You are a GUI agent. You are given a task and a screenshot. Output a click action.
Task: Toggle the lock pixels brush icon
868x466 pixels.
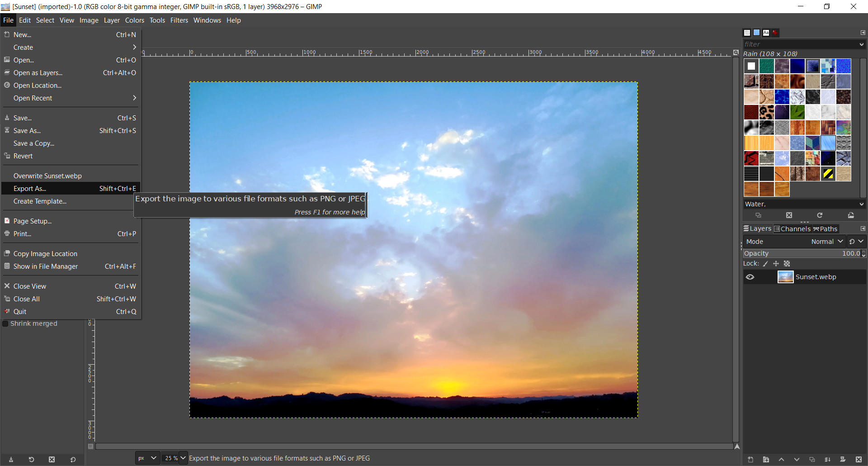(x=765, y=264)
